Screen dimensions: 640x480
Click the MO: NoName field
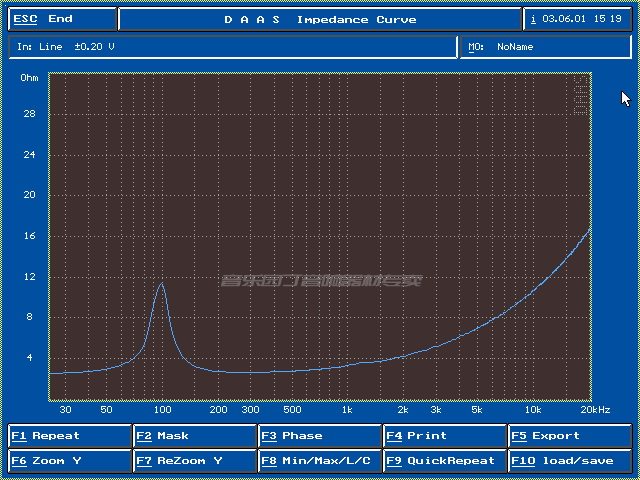coord(546,47)
